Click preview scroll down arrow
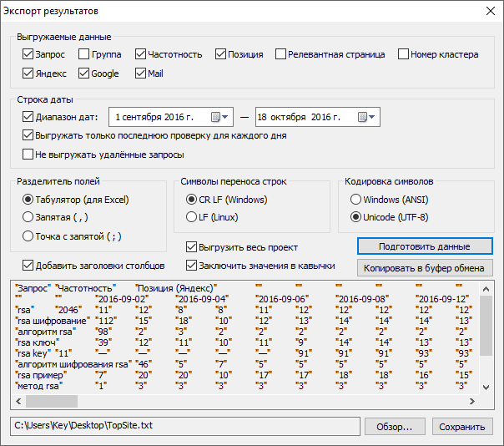The image size is (504, 446). 486,387
